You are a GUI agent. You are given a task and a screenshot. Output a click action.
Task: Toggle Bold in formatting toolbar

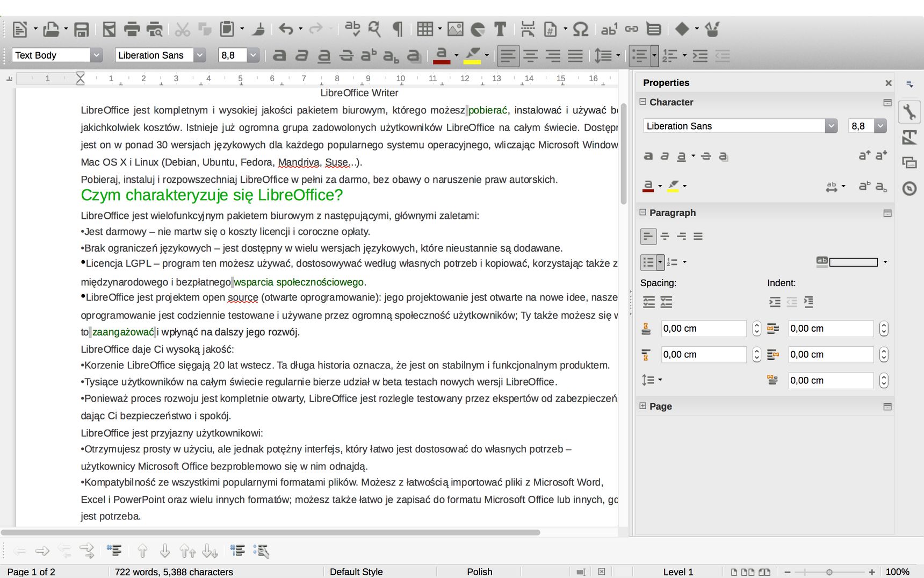tap(279, 55)
